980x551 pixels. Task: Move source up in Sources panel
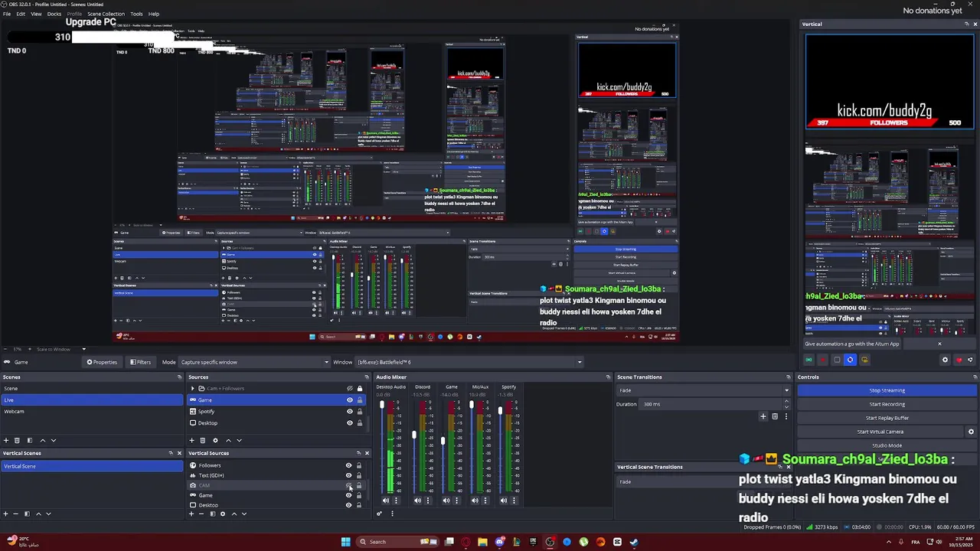[x=228, y=440]
